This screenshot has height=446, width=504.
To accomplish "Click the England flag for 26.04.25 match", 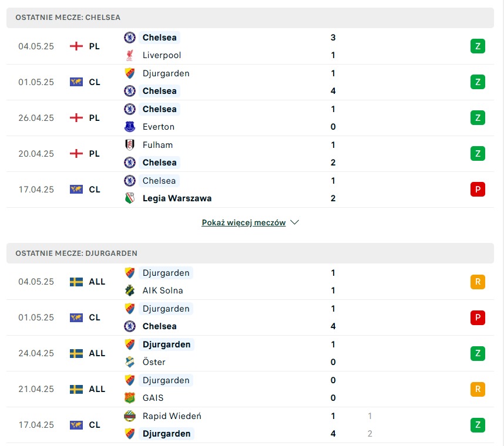I will 76,118.
